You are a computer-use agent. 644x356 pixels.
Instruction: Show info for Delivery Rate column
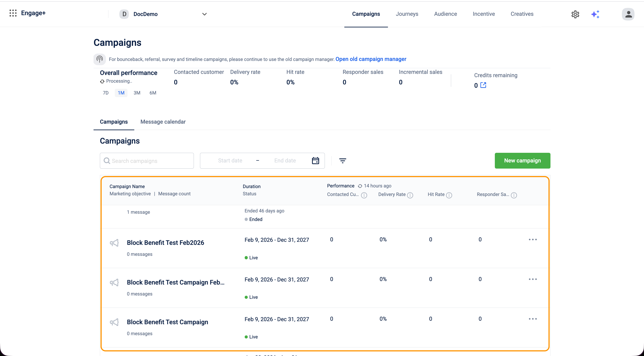pos(410,195)
